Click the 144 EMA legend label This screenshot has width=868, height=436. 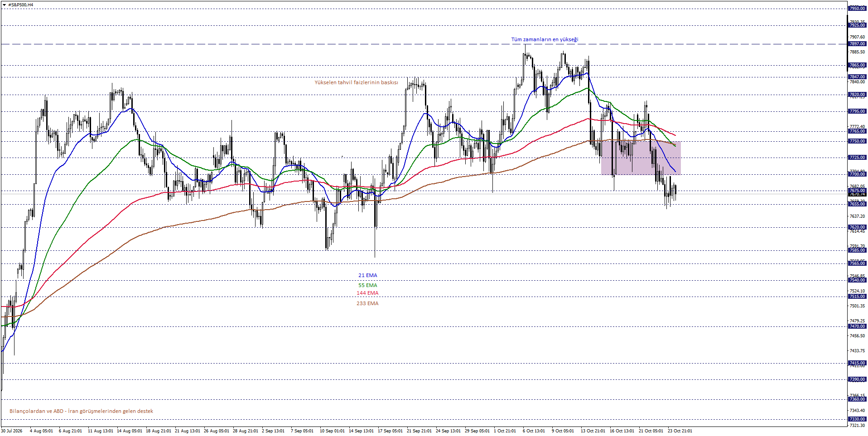367,293
